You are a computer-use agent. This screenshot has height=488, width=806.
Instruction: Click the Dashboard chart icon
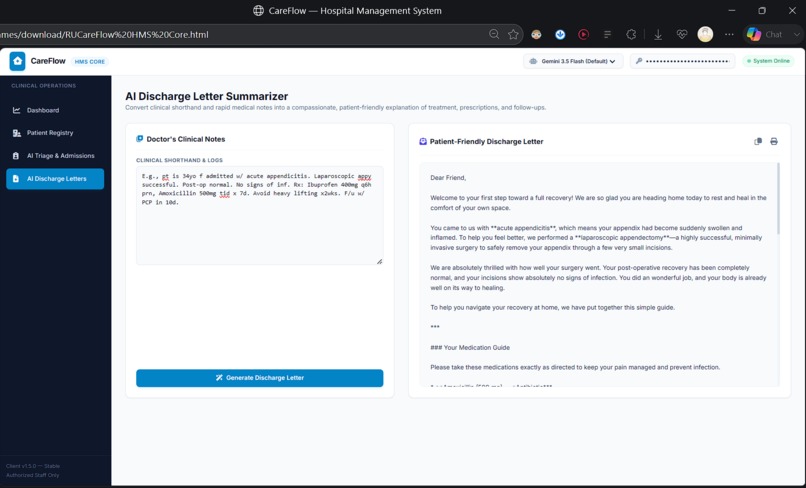(16, 110)
